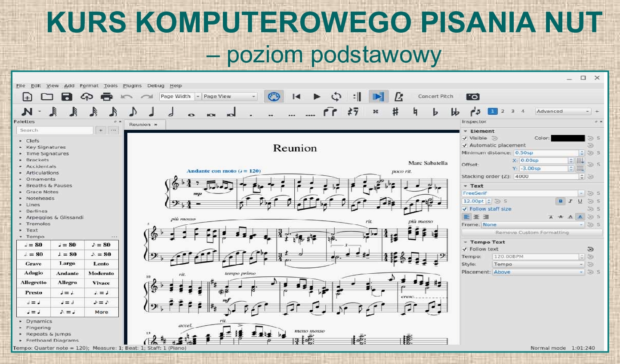620x364 pixels.
Task: Expand the Dynamics palette
Action: (39, 321)
